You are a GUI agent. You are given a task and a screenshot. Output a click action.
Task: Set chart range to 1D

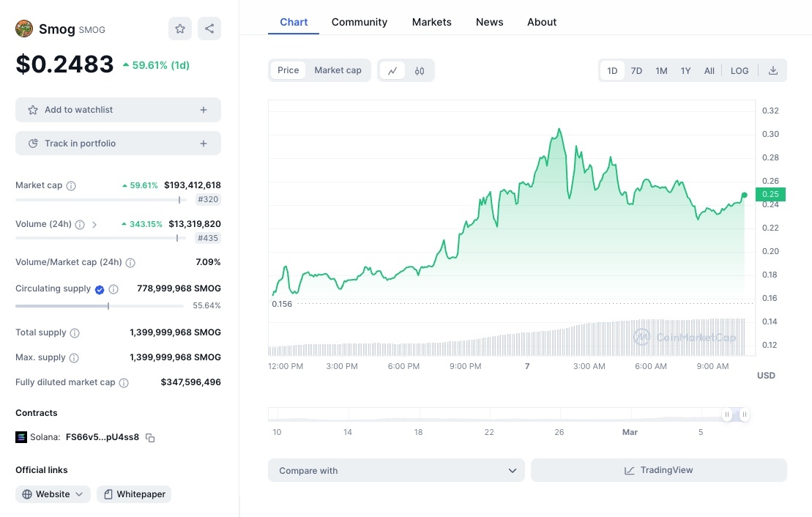[x=612, y=70]
